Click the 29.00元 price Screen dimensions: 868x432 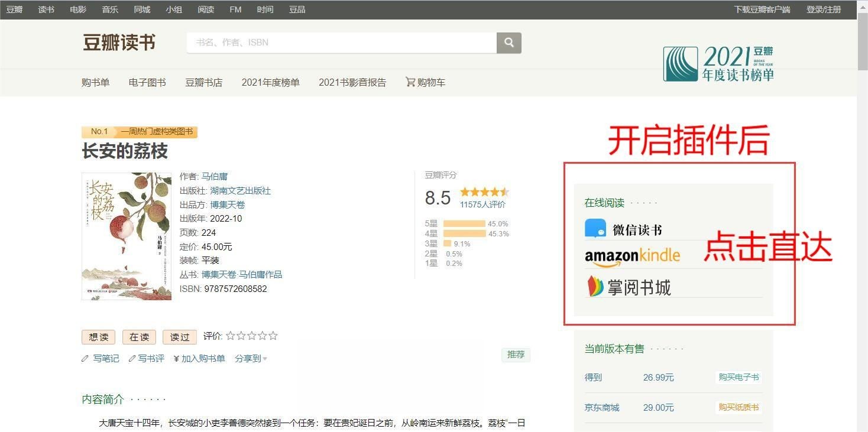(x=659, y=407)
